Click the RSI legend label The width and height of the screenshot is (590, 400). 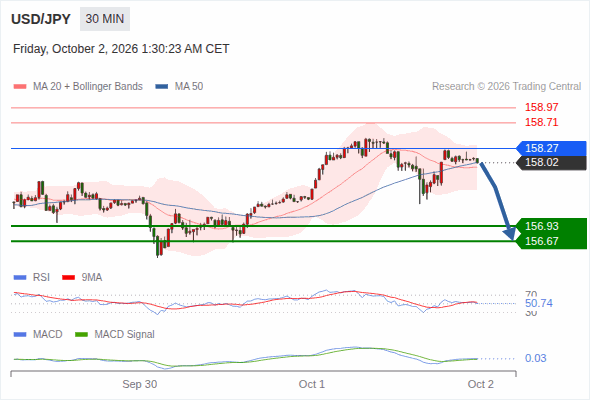[41, 278]
